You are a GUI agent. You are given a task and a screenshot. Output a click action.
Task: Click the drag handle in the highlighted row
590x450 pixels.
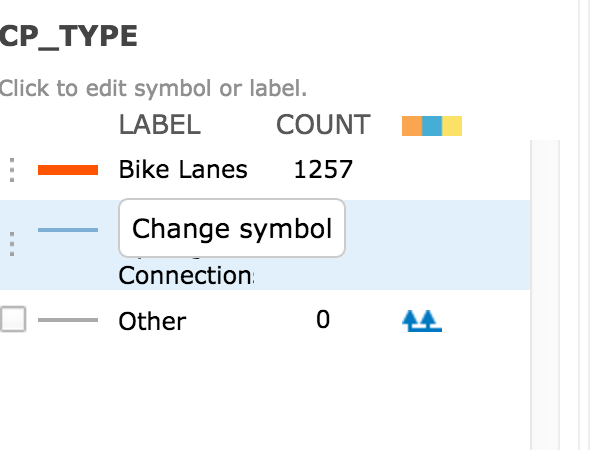pyautogui.click(x=12, y=244)
